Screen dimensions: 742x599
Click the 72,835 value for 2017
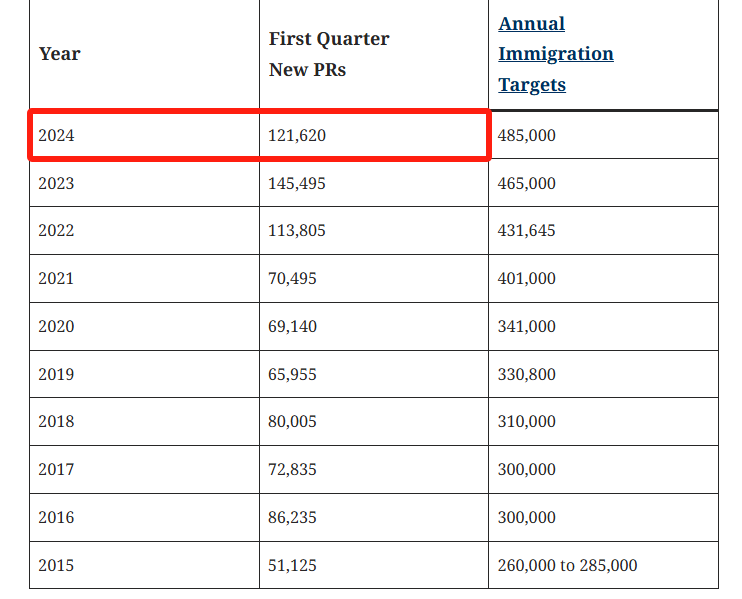click(293, 469)
